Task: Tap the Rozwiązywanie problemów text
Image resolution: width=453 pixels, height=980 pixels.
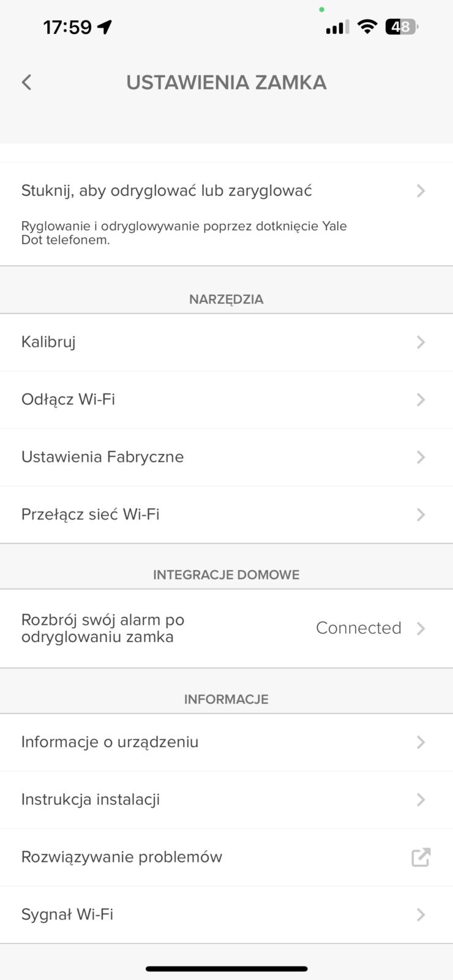Action: [x=122, y=857]
